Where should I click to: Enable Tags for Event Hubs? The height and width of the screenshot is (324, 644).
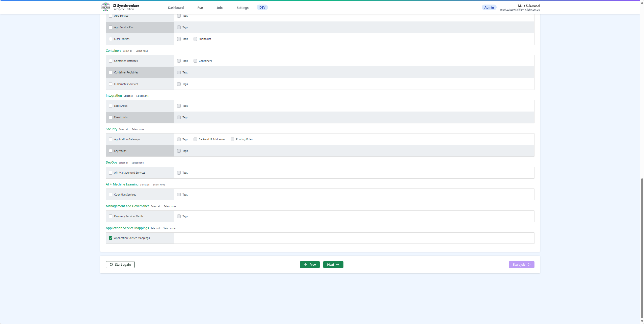179,118
